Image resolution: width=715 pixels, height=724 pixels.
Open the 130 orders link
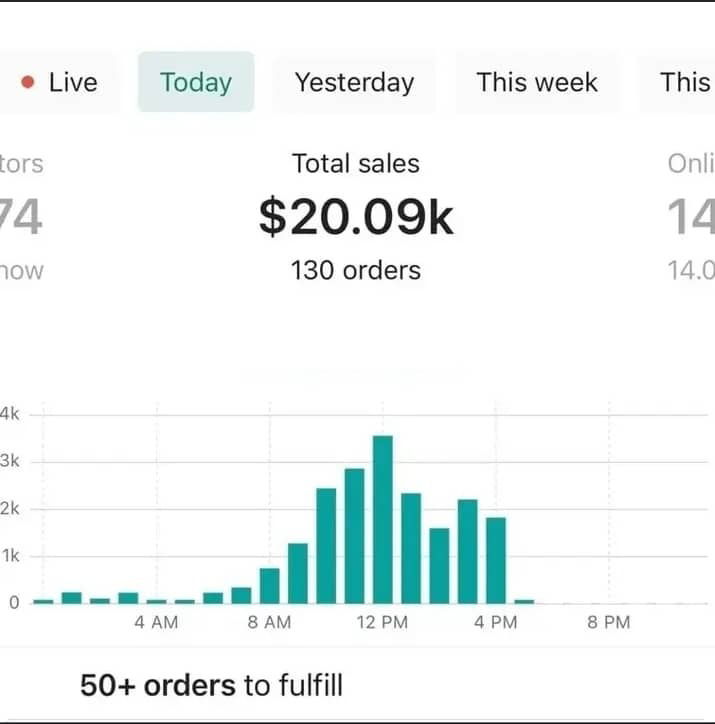(x=356, y=270)
